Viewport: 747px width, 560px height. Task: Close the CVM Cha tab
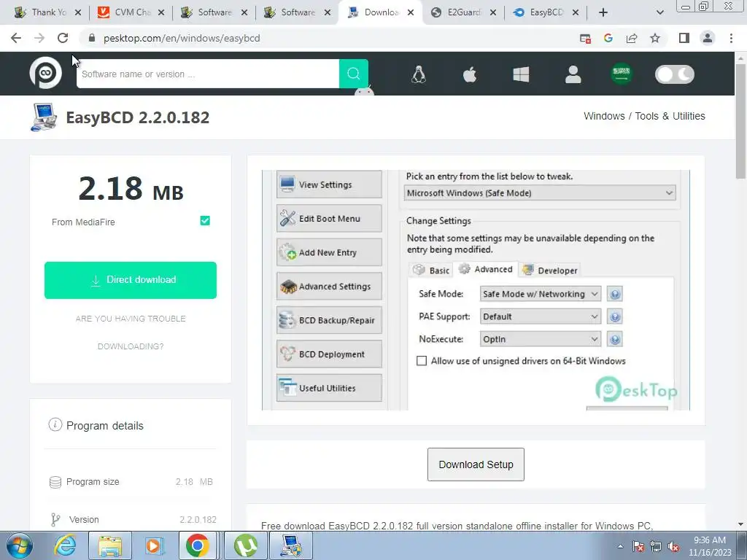point(161,12)
